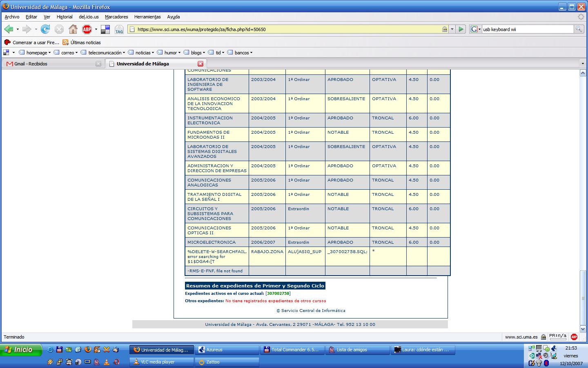Image resolution: width=588 pixels, height=368 pixels.
Task: Click the Reload page icon
Action: click(x=45, y=29)
